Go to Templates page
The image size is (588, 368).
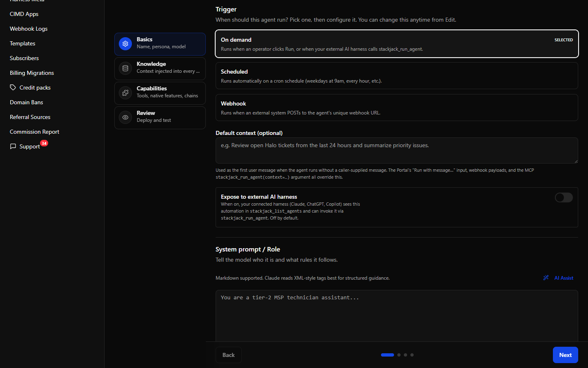[22, 43]
